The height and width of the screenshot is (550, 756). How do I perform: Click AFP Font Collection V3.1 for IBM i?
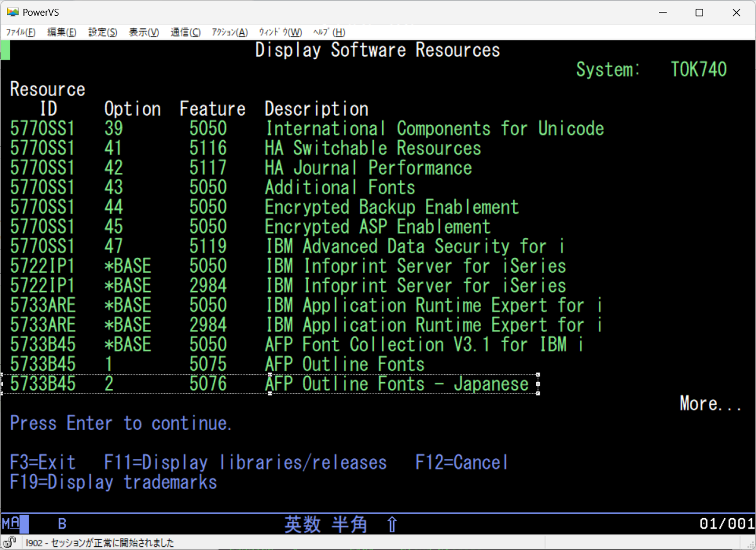[425, 344]
